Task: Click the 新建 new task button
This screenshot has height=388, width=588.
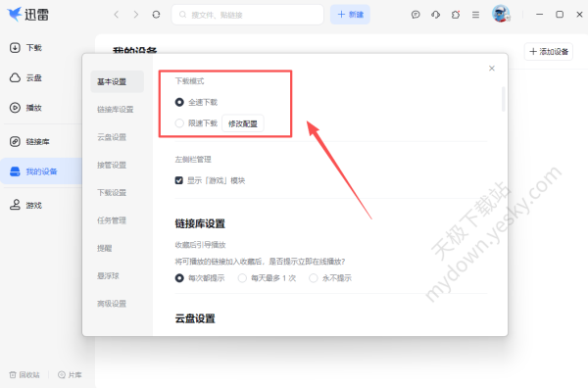Action: pyautogui.click(x=350, y=15)
